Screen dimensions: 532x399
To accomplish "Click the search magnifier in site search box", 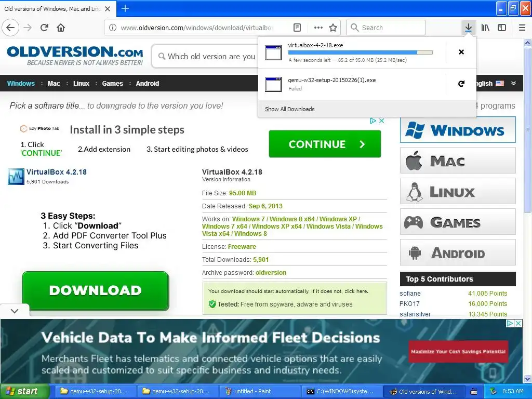I will tap(162, 56).
